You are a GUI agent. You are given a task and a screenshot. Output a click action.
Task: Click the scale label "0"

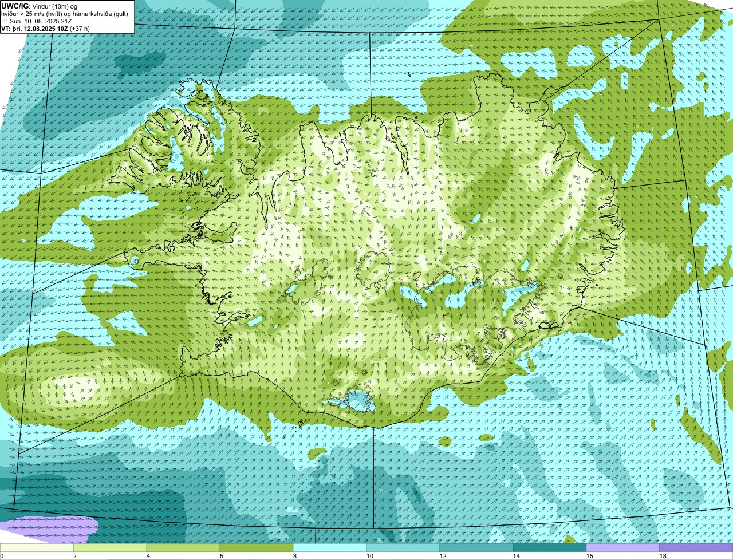(2, 556)
